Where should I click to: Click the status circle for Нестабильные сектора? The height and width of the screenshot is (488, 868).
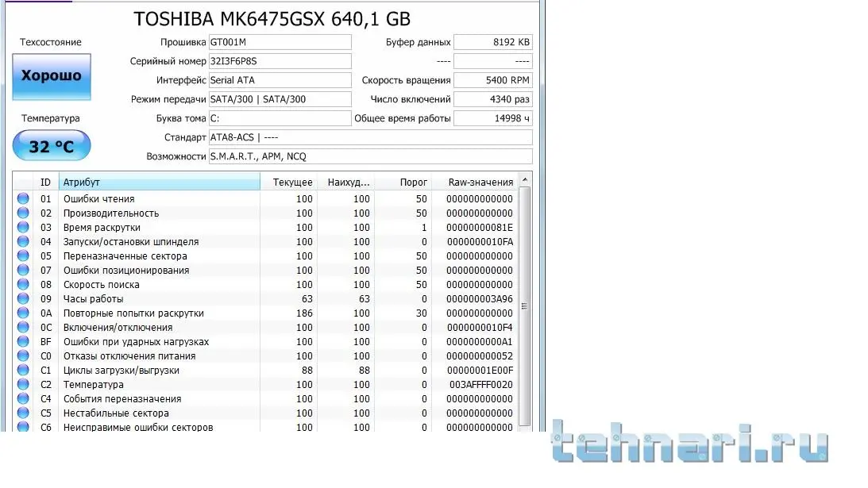click(x=23, y=413)
